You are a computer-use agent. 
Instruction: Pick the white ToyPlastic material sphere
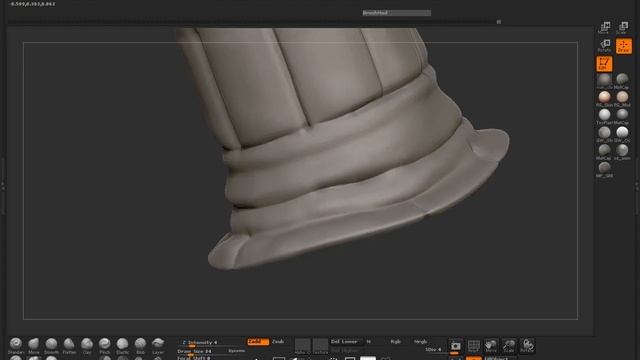[604, 116]
